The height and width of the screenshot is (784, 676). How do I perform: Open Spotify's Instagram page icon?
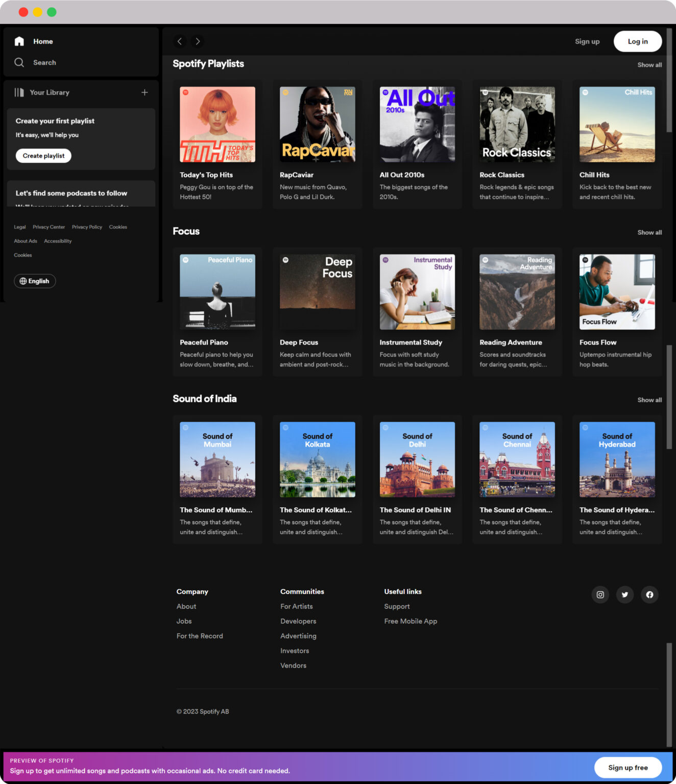600,595
